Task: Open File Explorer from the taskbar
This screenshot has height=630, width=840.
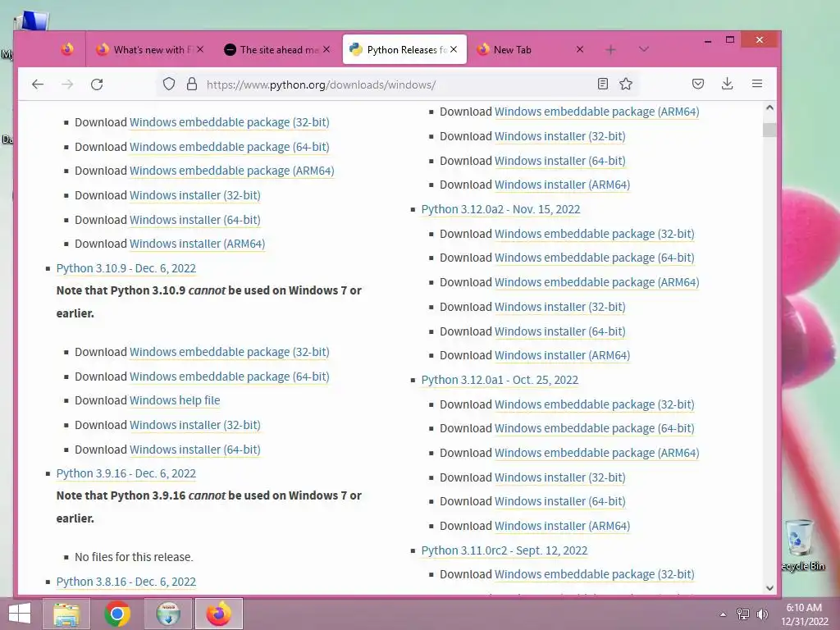Action: pos(66,614)
